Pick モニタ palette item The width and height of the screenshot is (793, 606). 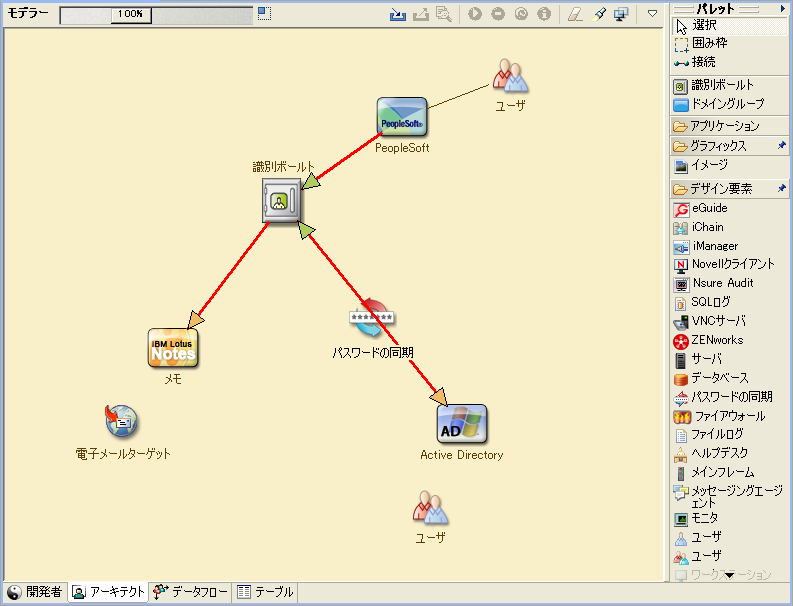pyautogui.click(x=730, y=518)
